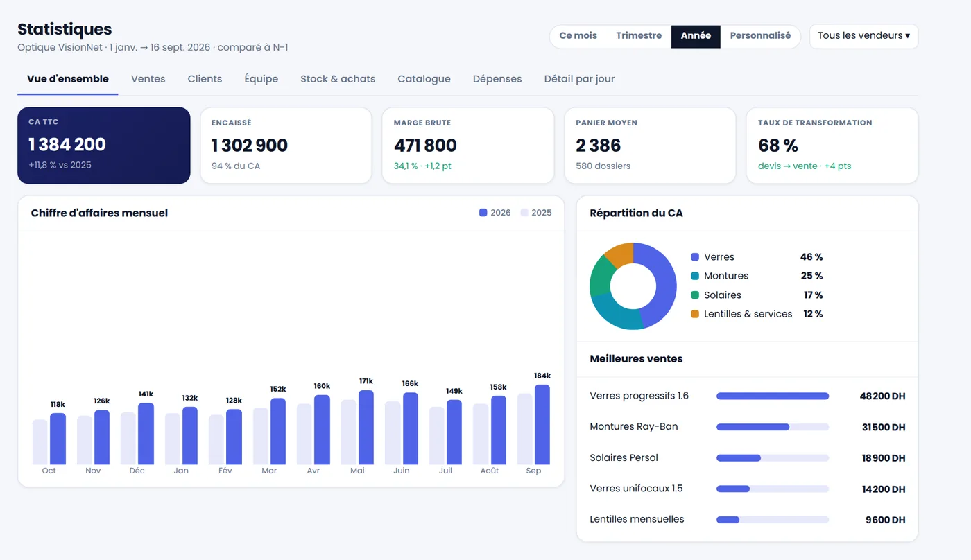Open the Détail par jour tab

click(x=579, y=79)
